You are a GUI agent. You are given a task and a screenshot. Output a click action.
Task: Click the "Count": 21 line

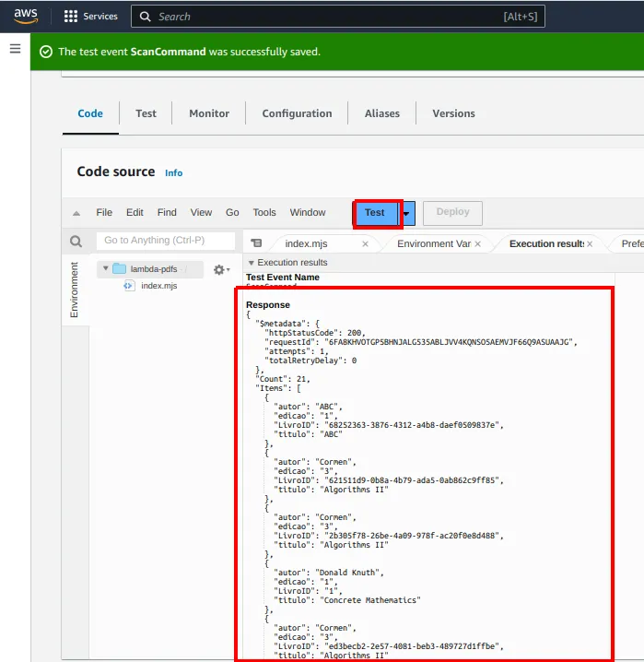point(282,379)
